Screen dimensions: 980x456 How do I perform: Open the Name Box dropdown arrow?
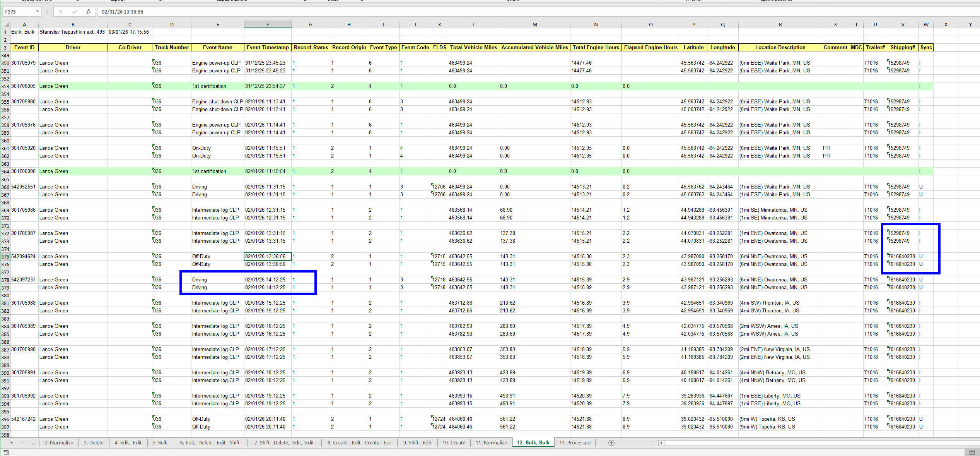coord(38,12)
